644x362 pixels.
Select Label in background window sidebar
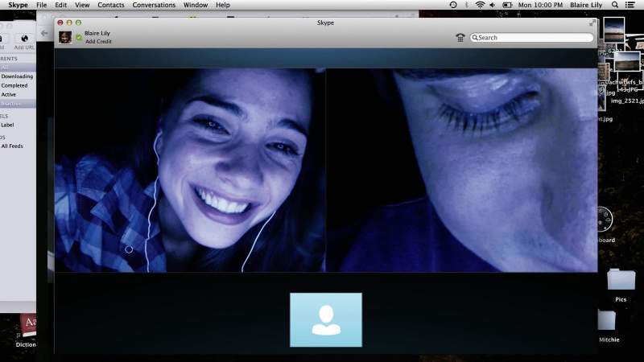coord(7,125)
